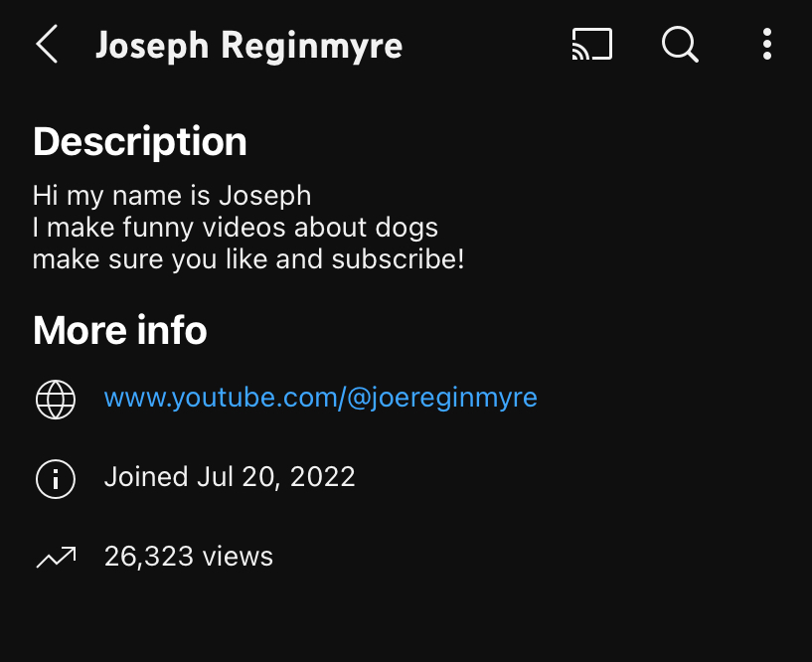Click the More info heading
Viewport: 812px width, 662px height.
[120, 330]
